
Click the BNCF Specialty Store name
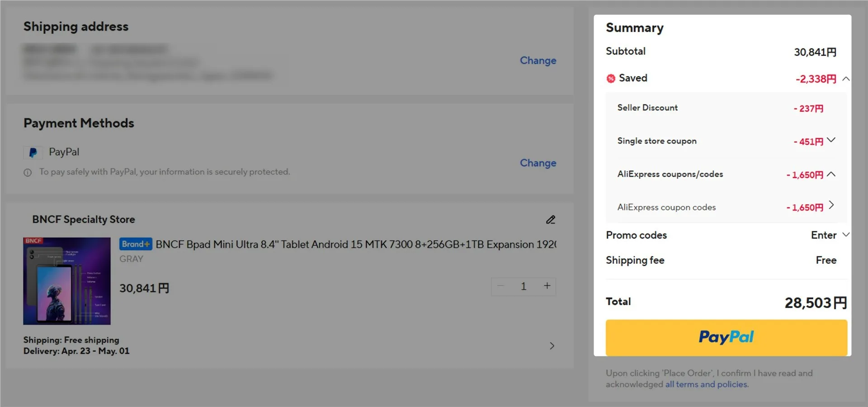point(84,220)
